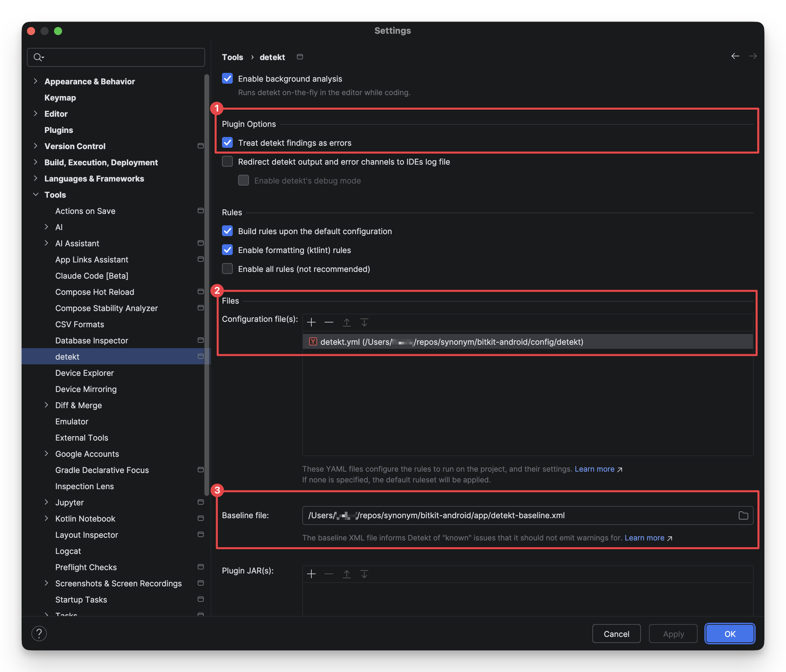The image size is (786, 672).
Task: Uncheck Treat detekt findings as errors
Action: (x=227, y=143)
